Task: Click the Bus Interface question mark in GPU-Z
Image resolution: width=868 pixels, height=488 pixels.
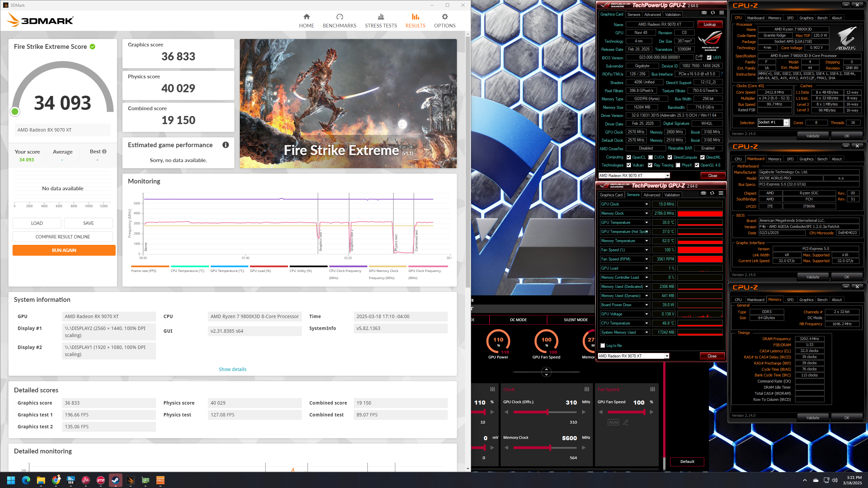Action: (721, 74)
